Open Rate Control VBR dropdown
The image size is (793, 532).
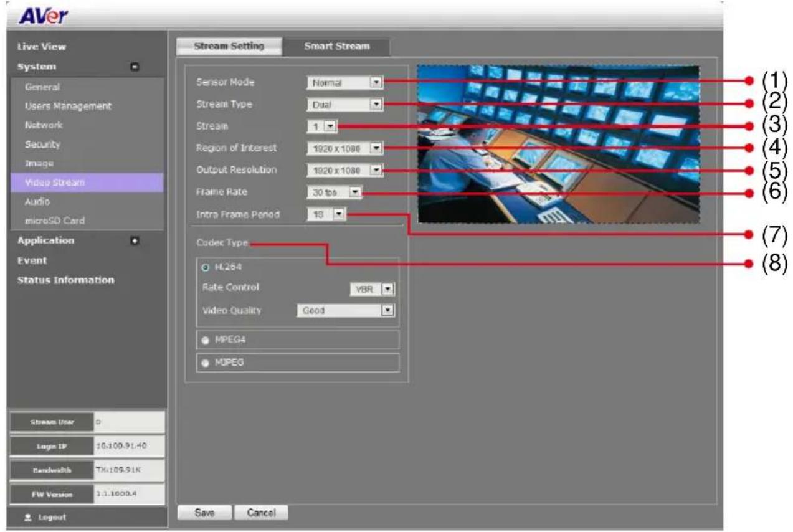coord(372,289)
